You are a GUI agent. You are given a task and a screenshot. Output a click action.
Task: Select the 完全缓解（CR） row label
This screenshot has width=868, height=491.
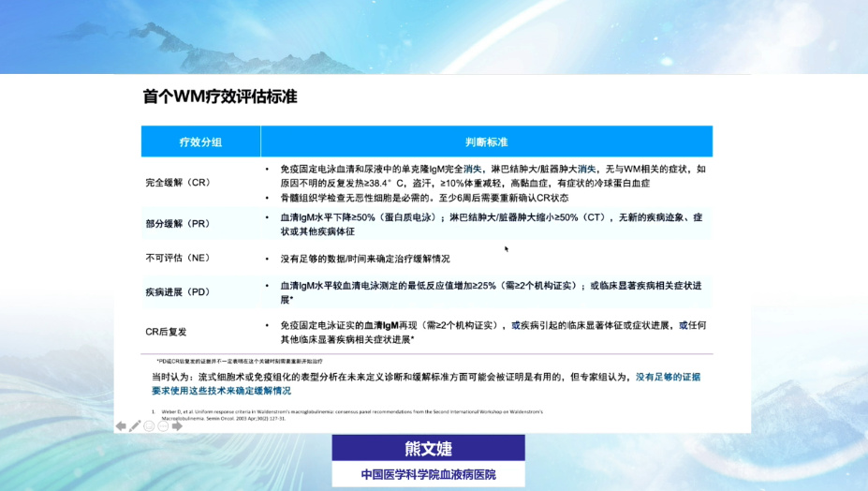click(x=178, y=183)
